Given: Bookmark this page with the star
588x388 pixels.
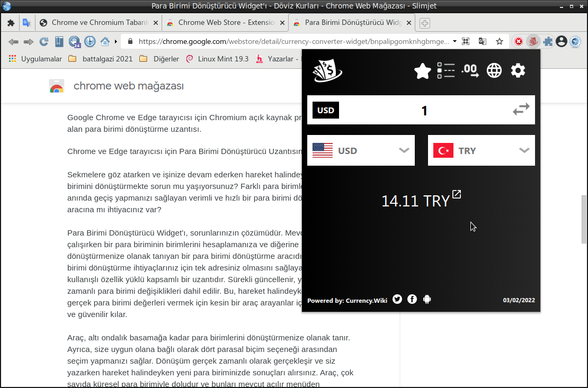Looking at the screenshot, I should pos(500,42).
